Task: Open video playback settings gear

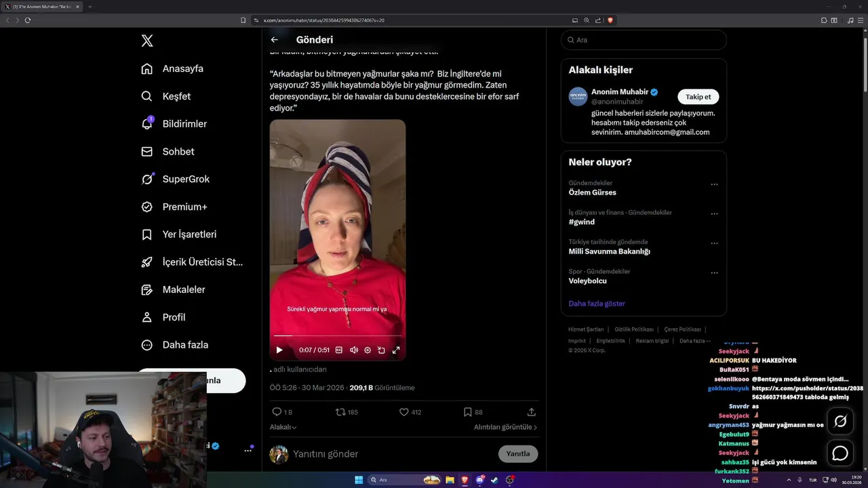Action: [368, 350]
